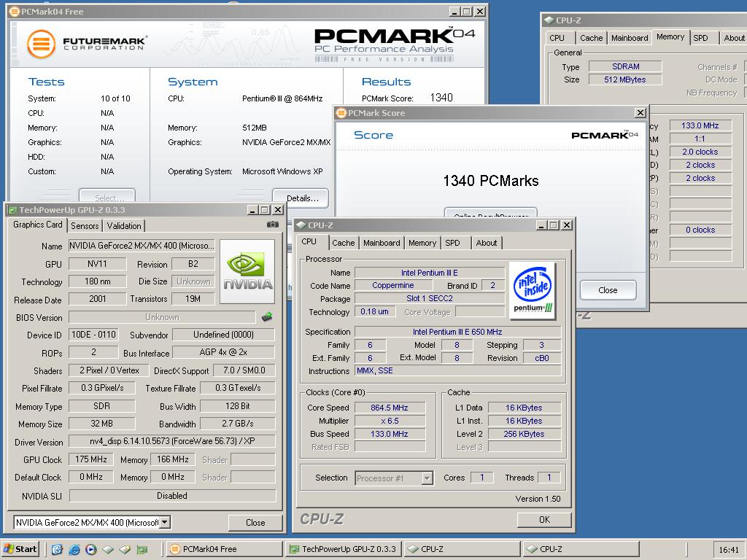Viewport: 747px width, 560px height.
Task: Open the About tab in front CPU-Z
Action: pos(487,243)
